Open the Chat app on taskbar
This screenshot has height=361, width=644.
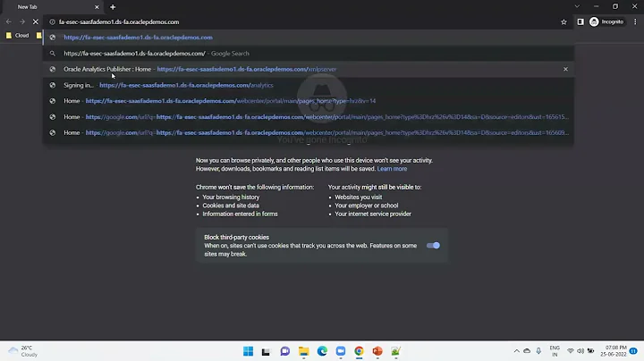285,351
